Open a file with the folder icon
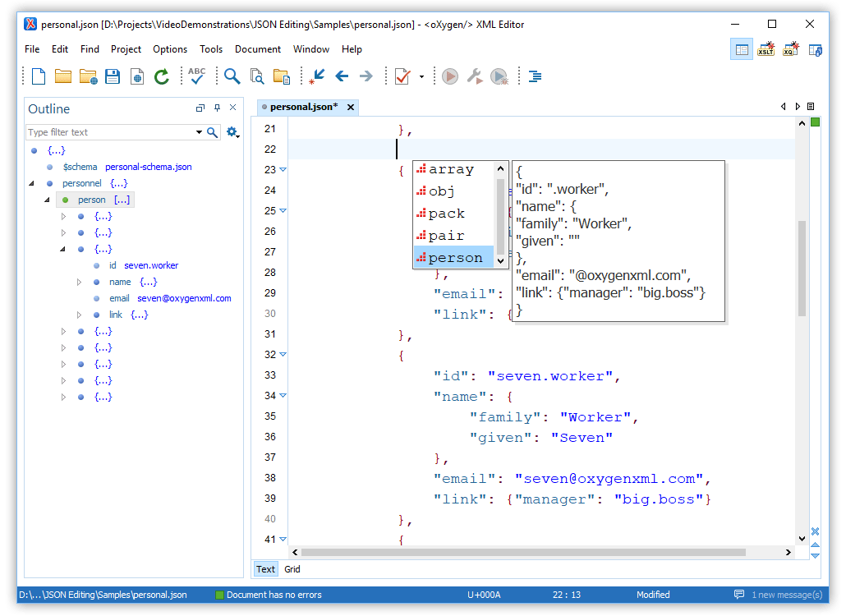Viewport: 846px width, 616px height. tap(62, 76)
